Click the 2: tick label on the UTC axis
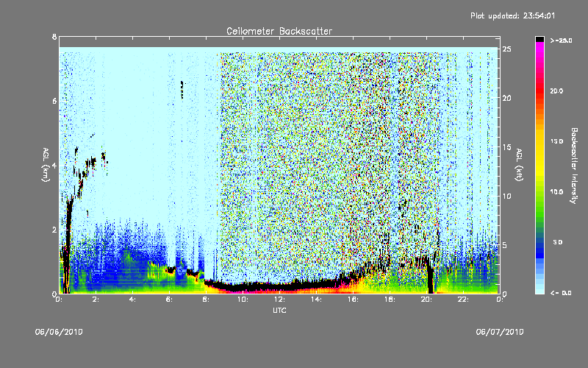Image resolution: width=588 pixels, height=368 pixels. pos(96,300)
